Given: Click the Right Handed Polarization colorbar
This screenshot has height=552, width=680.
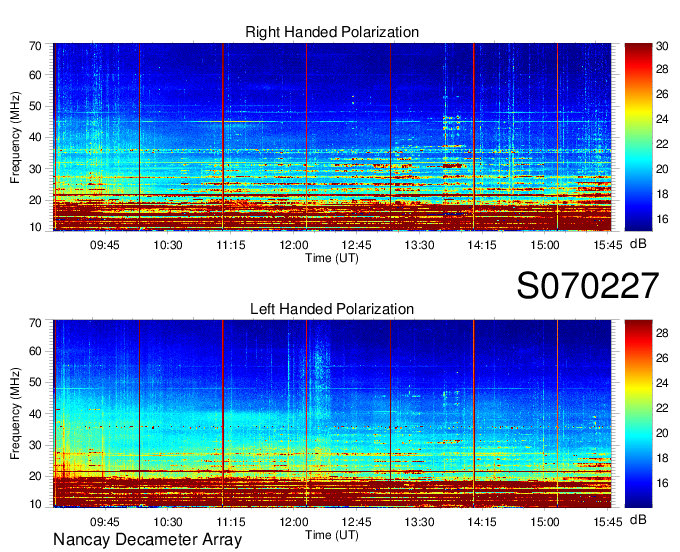Looking at the screenshot, I should (x=638, y=137).
